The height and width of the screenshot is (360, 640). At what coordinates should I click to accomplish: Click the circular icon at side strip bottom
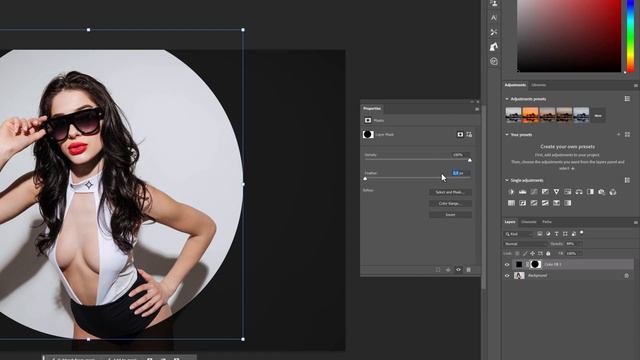494,61
